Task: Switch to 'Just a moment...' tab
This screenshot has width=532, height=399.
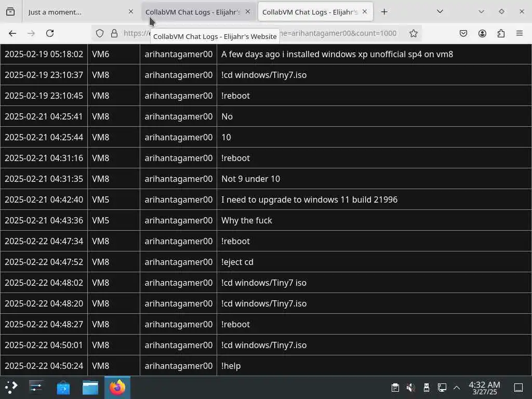Action: [81, 12]
